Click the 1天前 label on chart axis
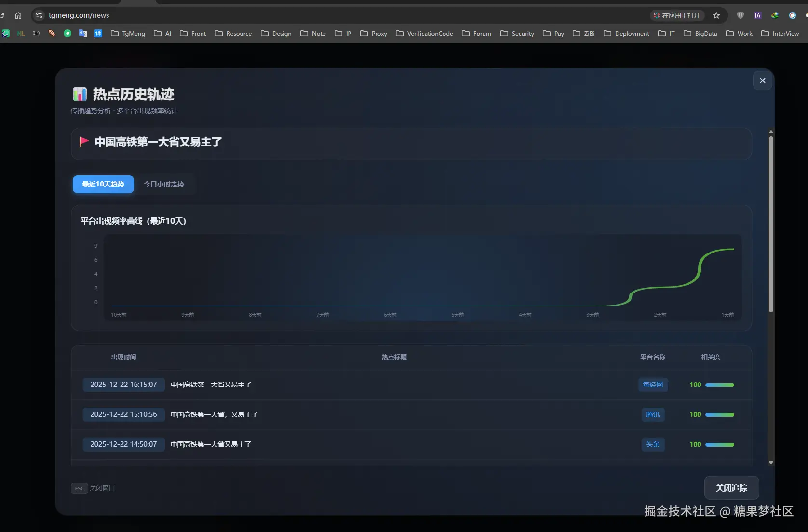The width and height of the screenshot is (808, 532). (x=727, y=315)
